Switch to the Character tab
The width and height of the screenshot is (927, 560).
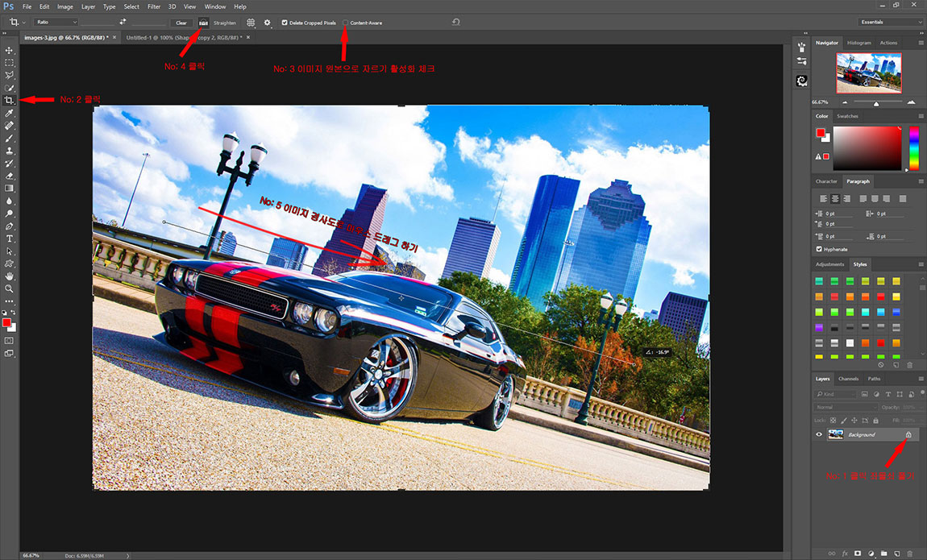[826, 181]
